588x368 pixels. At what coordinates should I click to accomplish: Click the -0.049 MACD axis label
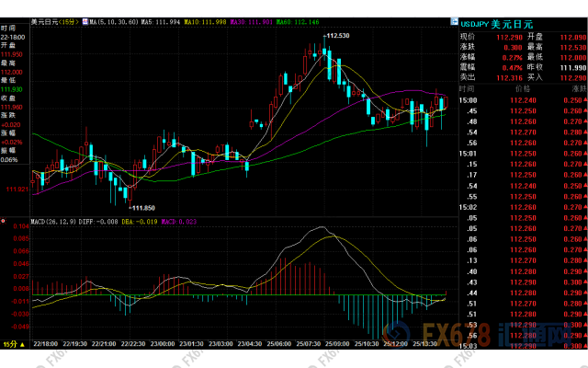click(20, 327)
